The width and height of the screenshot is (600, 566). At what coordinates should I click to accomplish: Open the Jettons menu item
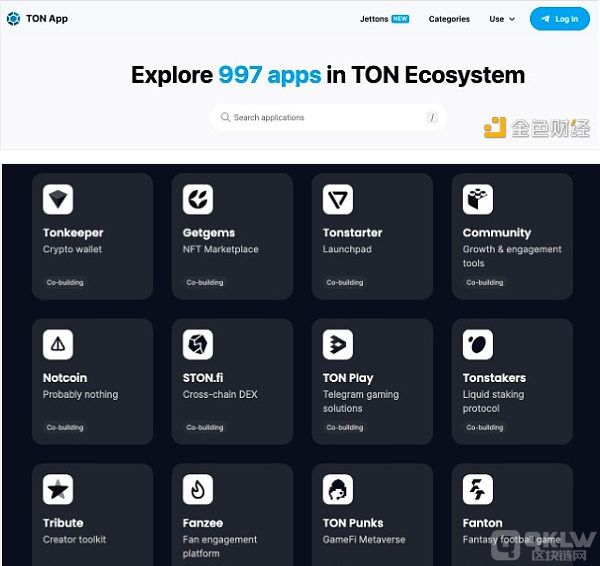374,19
